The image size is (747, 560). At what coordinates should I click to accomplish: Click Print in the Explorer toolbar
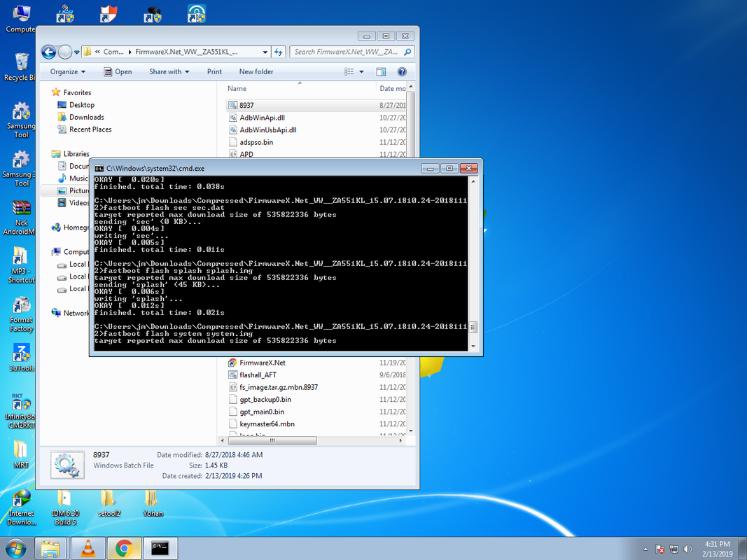click(214, 71)
